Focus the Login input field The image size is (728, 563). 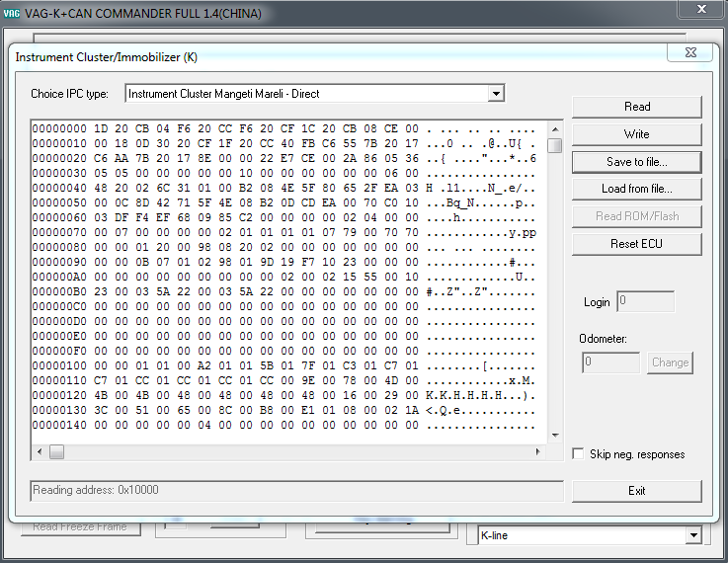[x=645, y=301]
